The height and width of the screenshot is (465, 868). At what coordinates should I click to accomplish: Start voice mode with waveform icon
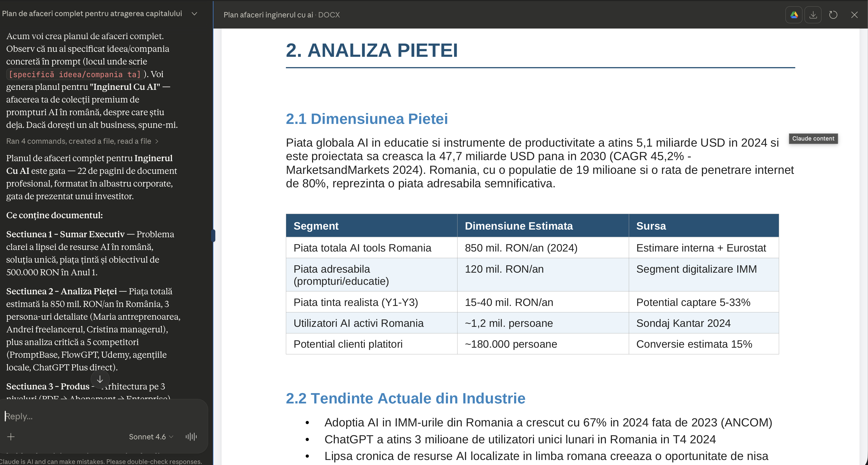click(x=191, y=437)
